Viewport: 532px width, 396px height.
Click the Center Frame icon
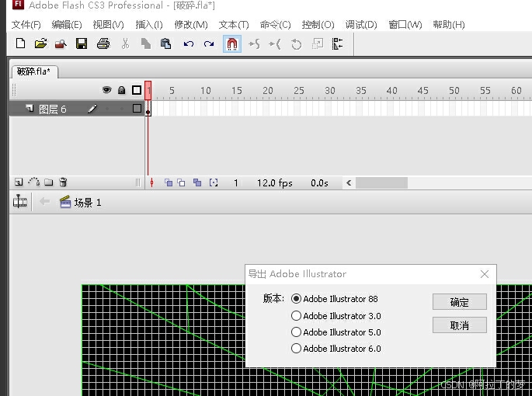coord(151,183)
